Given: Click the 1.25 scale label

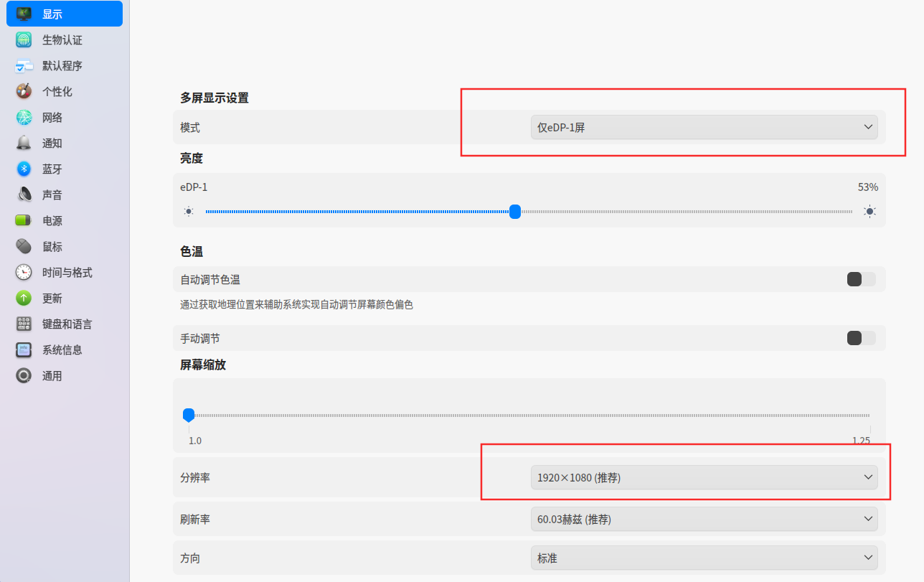Looking at the screenshot, I should click(861, 441).
